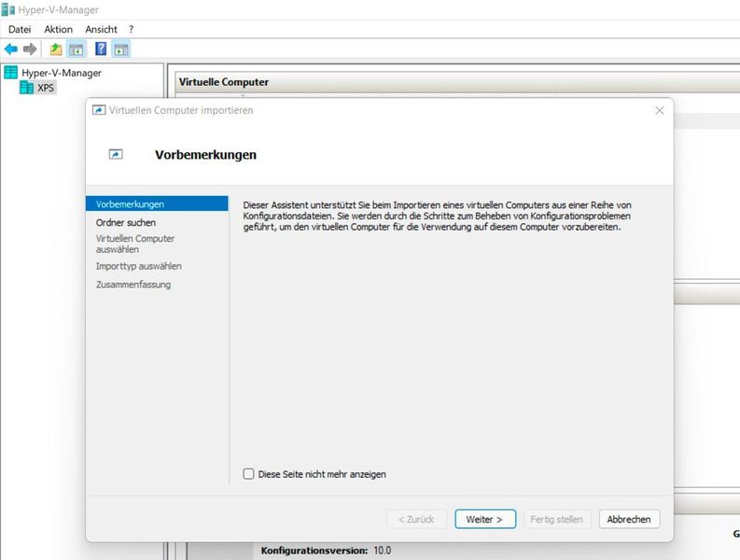Screen dimensions: 740x560
Task: Open Help via the blue question mark icon
Action: 101,49
